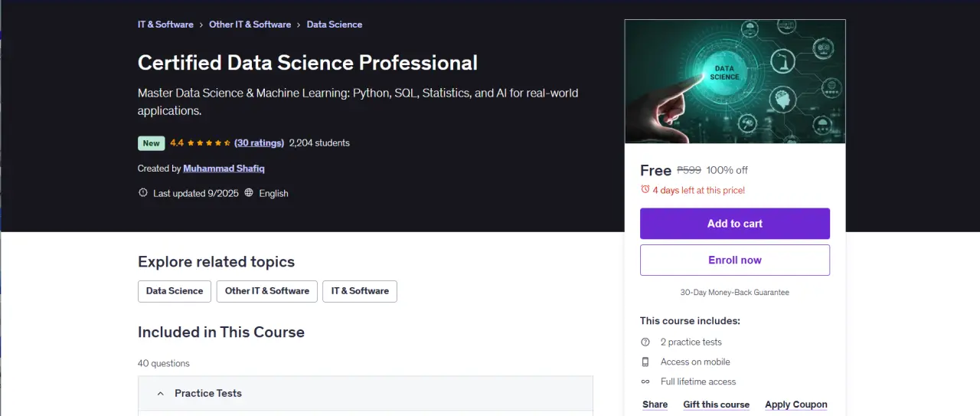Click Gift this course

click(x=717, y=405)
